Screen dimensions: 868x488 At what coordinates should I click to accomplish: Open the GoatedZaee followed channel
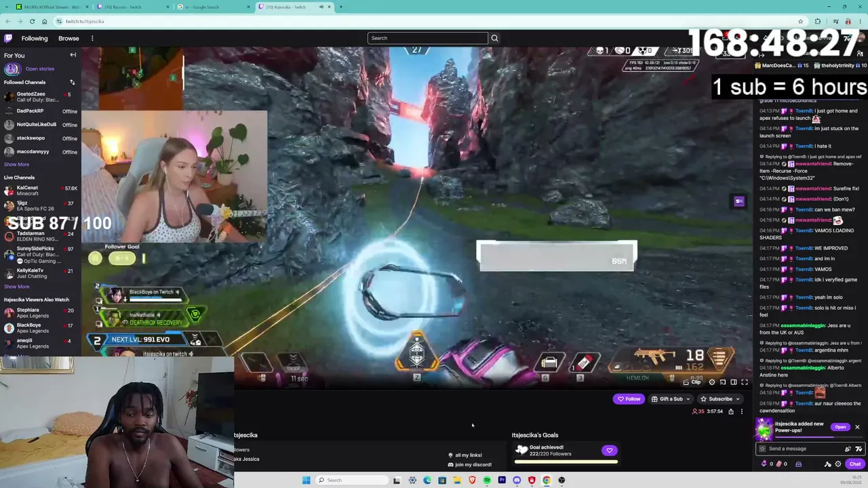[41, 97]
